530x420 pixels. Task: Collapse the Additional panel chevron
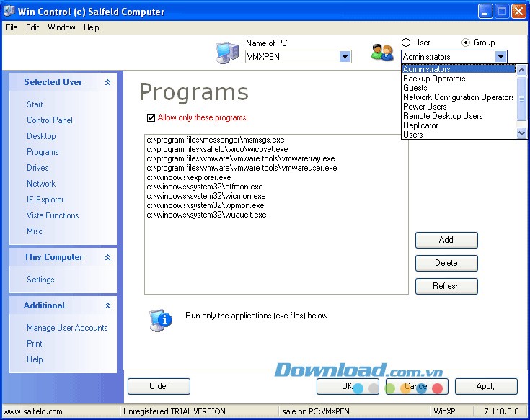tap(107, 306)
